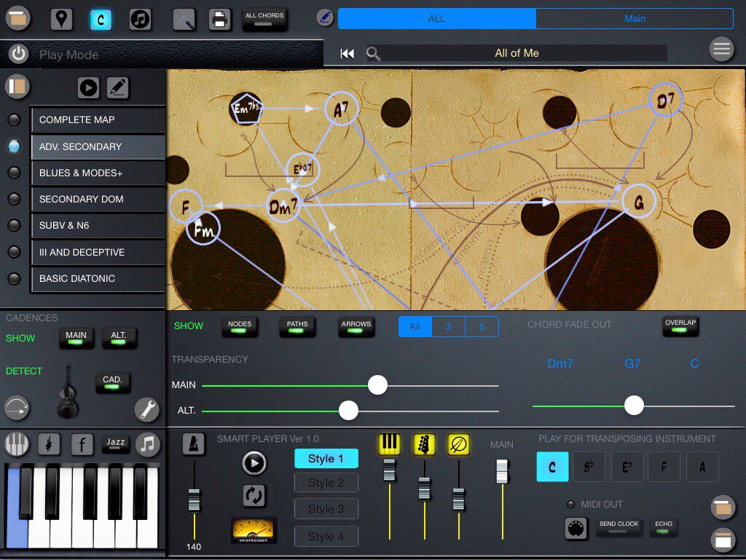Open the ALL CHORDS button
This screenshot has height=560, width=746.
(x=264, y=20)
